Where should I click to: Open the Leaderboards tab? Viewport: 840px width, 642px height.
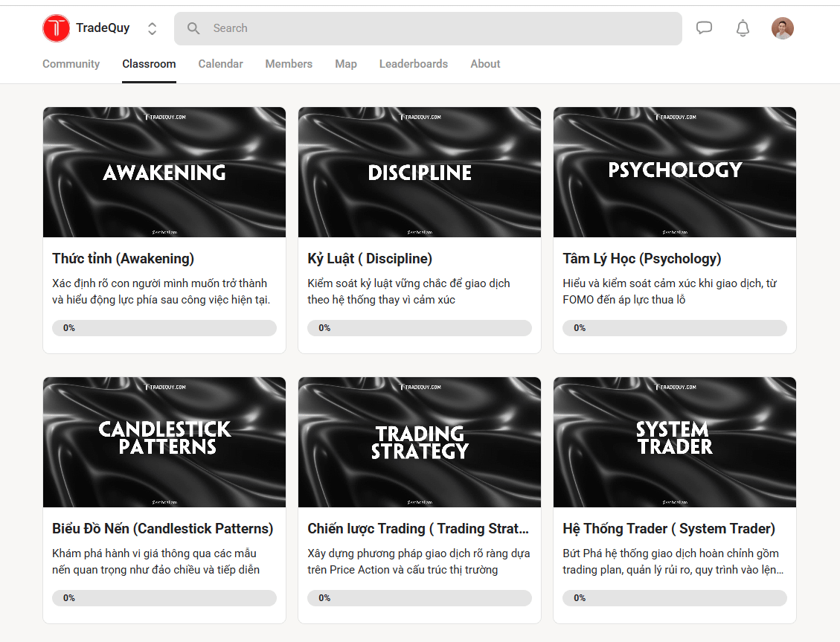(x=414, y=64)
